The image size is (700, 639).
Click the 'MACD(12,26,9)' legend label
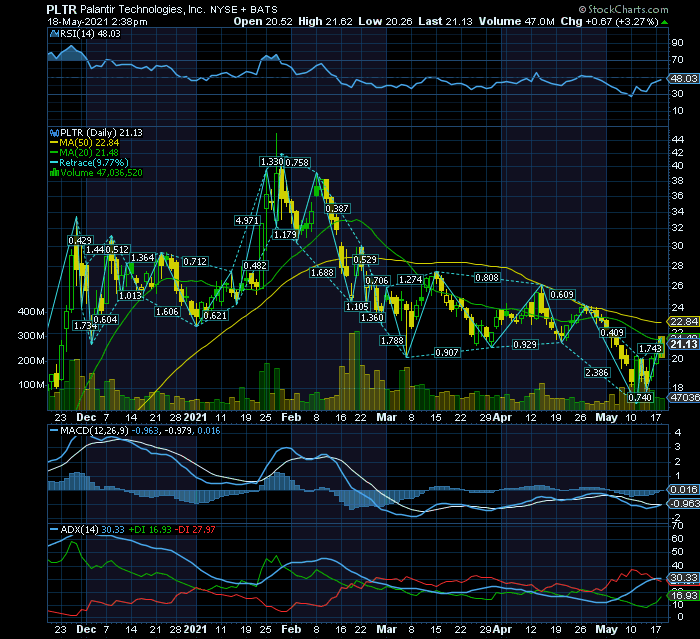(94, 431)
